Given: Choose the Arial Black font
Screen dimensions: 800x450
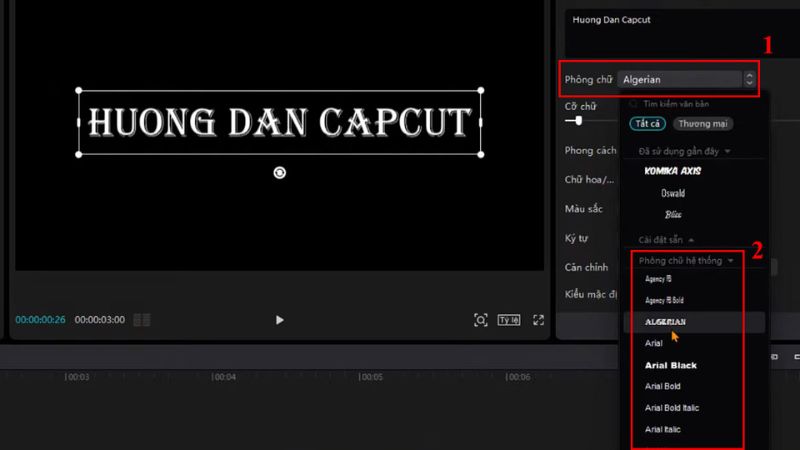Looking at the screenshot, I should click(670, 365).
